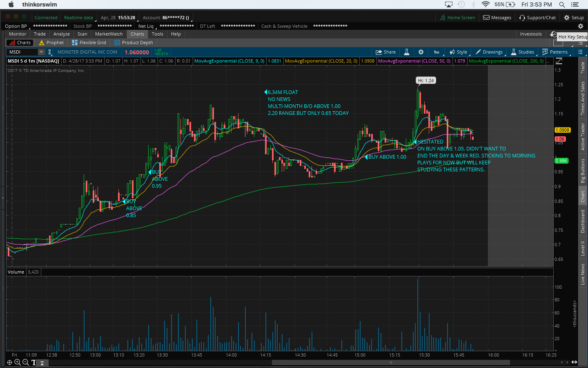Open the 1m timeframe dropdown

point(437,52)
